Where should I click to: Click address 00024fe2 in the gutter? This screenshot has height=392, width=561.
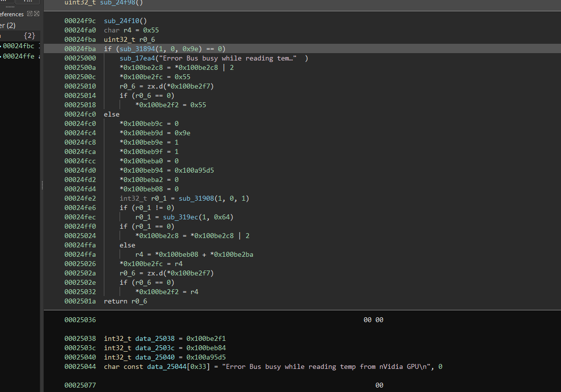pyautogui.click(x=80, y=198)
